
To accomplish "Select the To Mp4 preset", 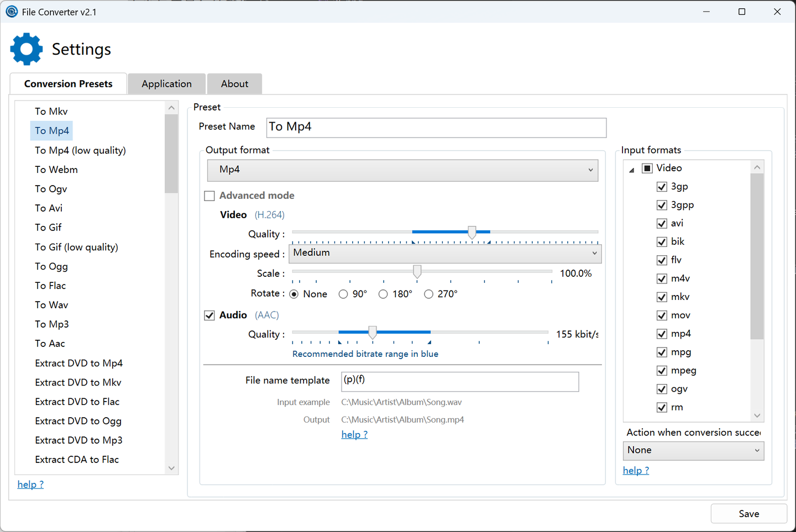I will tap(52, 131).
